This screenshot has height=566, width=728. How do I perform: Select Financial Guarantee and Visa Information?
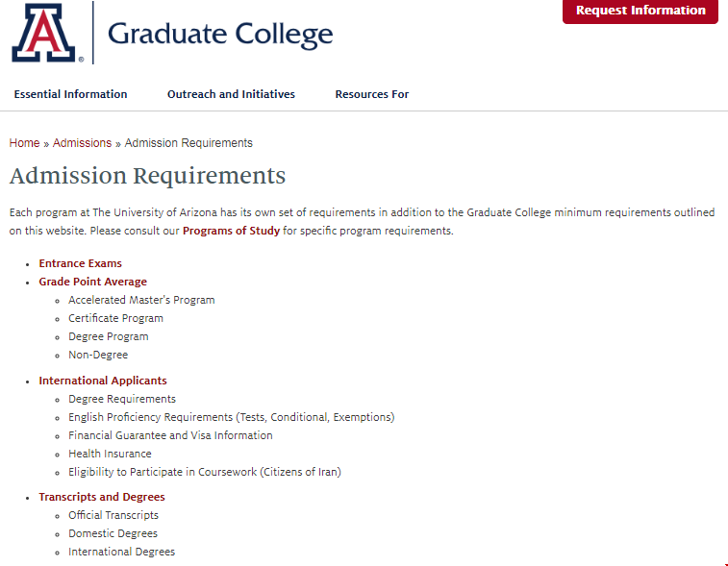point(170,435)
